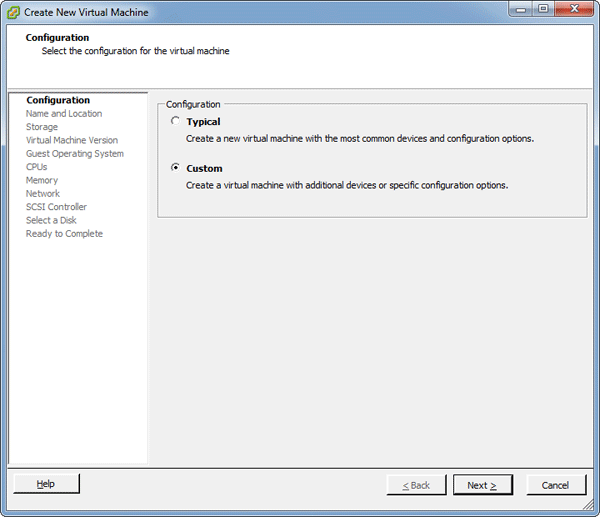Screen dimensions: 600x517
Task: Click the window resize grip corner
Action: tap(588, 506)
